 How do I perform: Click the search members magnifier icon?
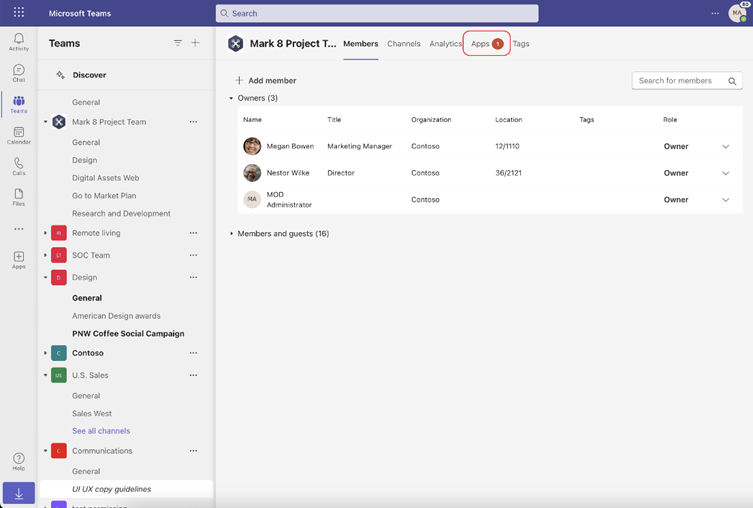point(732,81)
